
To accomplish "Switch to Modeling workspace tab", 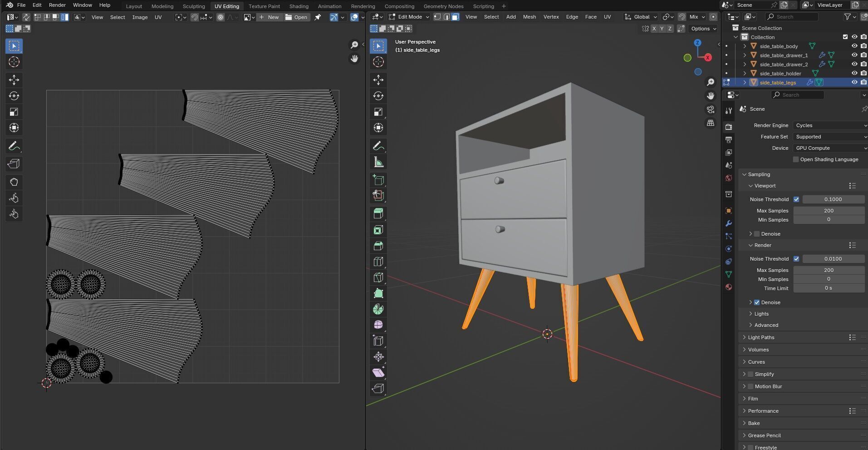I will tap(162, 6).
